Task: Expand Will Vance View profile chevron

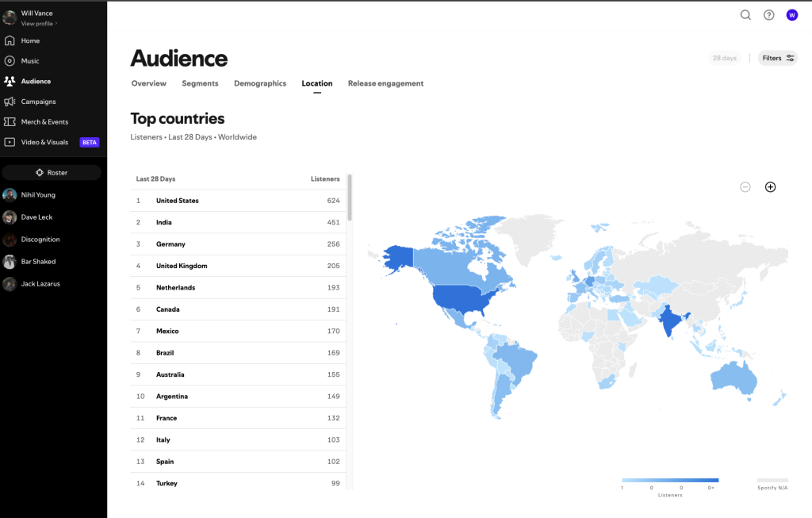Action: pos(56,24)
